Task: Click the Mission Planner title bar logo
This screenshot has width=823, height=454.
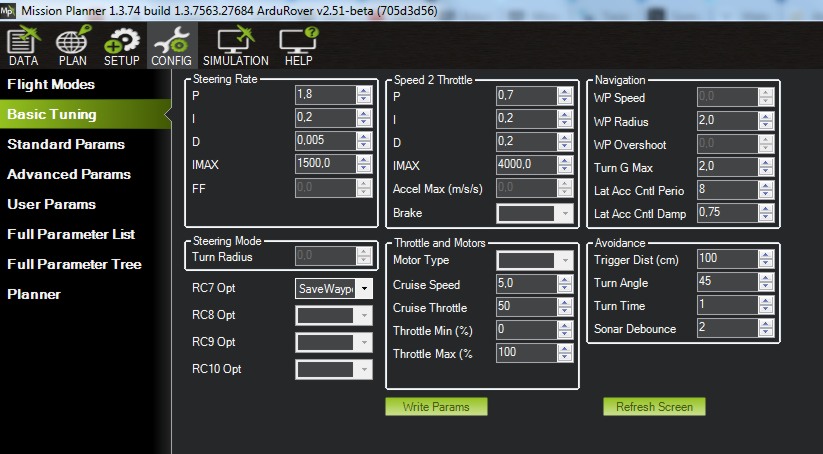Action: tap(10, 10)
